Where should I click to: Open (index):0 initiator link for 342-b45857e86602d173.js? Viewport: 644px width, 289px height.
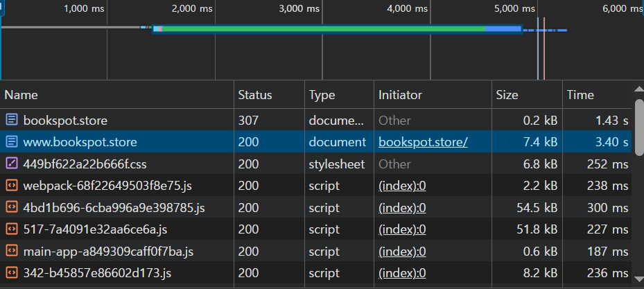pos(402,273)
